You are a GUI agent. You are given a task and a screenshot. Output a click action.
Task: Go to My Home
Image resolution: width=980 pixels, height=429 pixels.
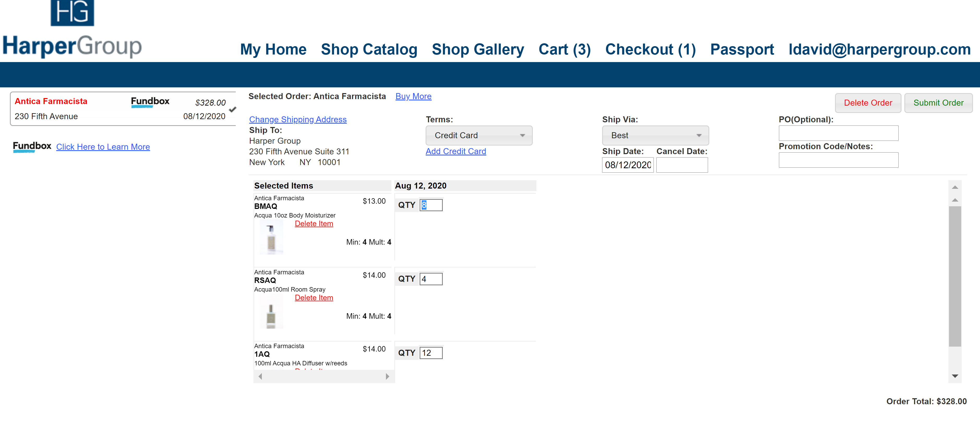[273, 50]
